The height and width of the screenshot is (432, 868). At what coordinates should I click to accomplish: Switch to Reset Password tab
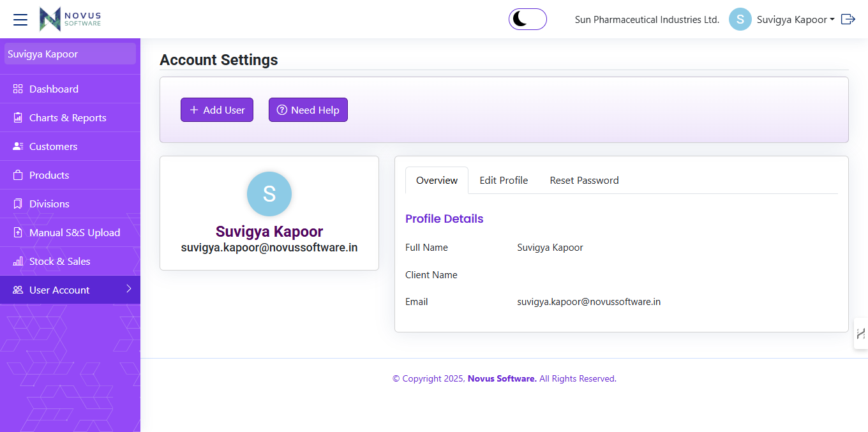(584, 180)
